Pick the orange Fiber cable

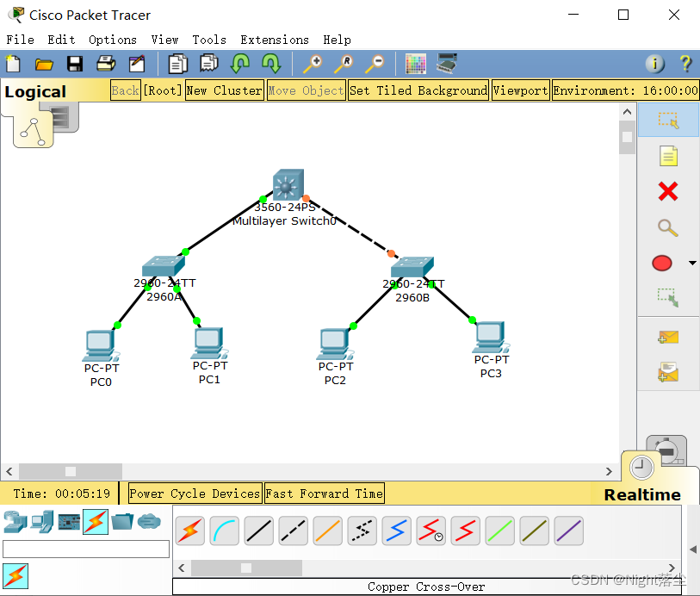[328, 531]
